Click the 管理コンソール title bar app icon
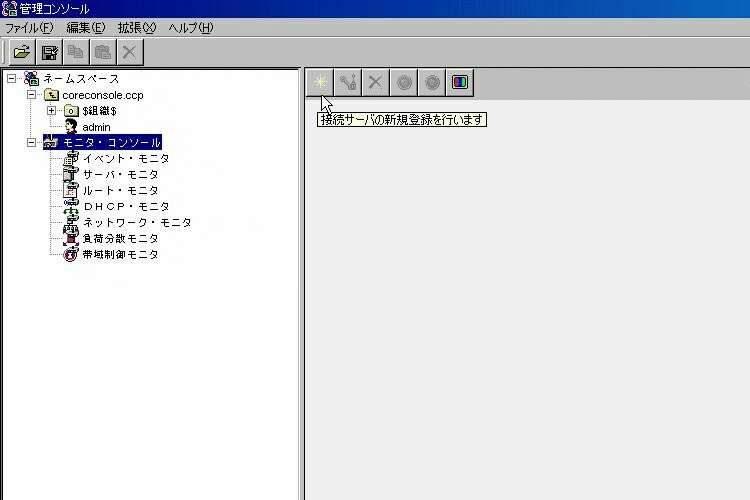 point(9,9)
